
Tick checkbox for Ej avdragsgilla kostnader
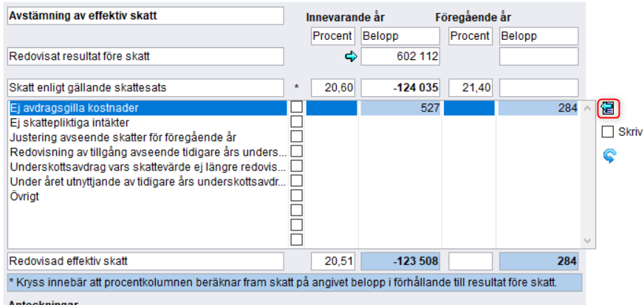coord(297,107)
